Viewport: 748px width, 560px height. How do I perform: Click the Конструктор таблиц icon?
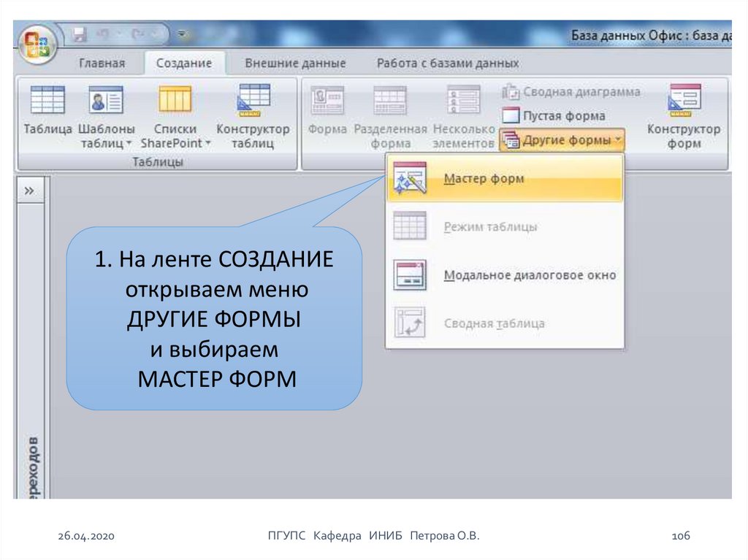tap(253, 100)
